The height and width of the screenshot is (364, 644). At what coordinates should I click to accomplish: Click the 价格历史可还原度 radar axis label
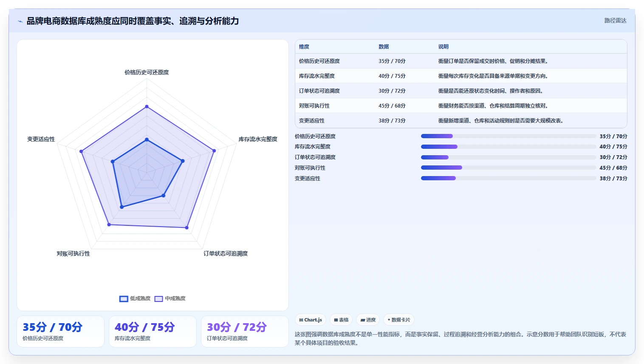click(147, 72)
